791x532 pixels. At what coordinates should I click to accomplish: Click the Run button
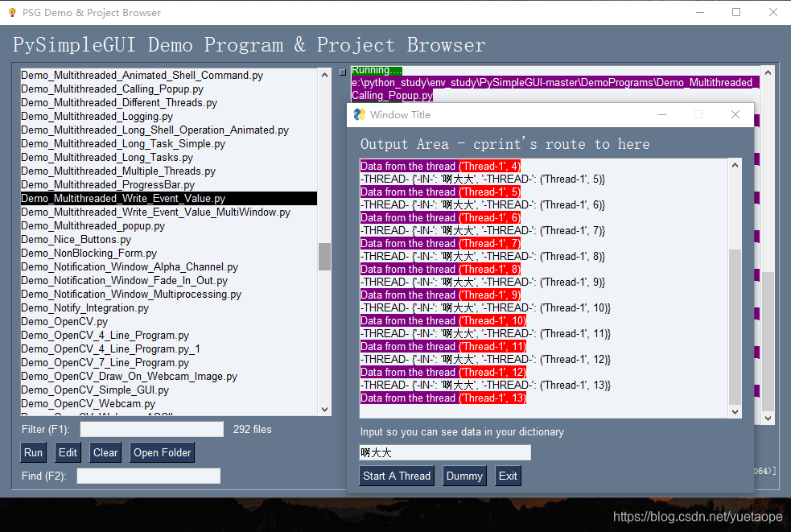33,453
